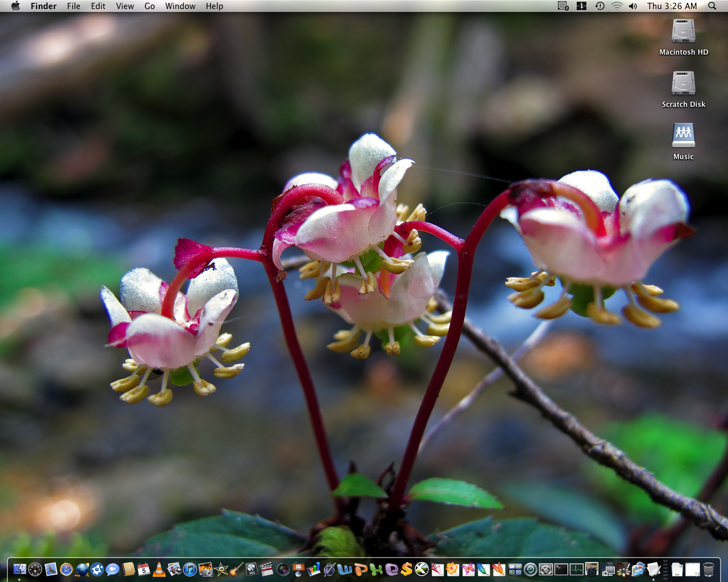Launch the gold dollar sign app icon
728x582 pixels.
(406, 569)
